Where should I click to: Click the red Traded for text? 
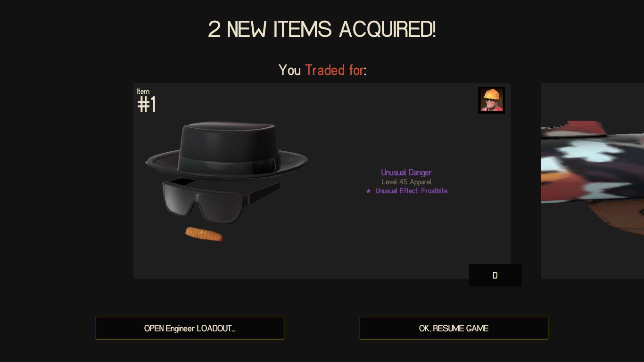(x=334, y=70)
